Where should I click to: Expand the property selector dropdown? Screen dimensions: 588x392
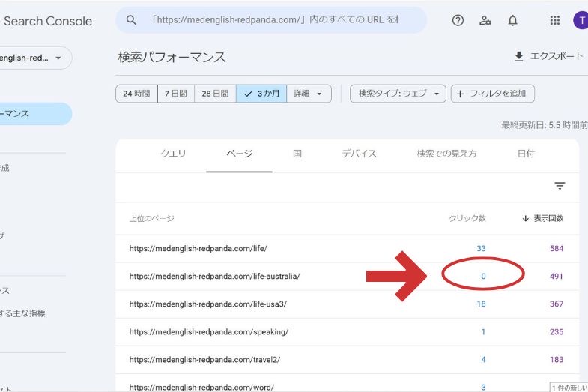click(58, 58)
